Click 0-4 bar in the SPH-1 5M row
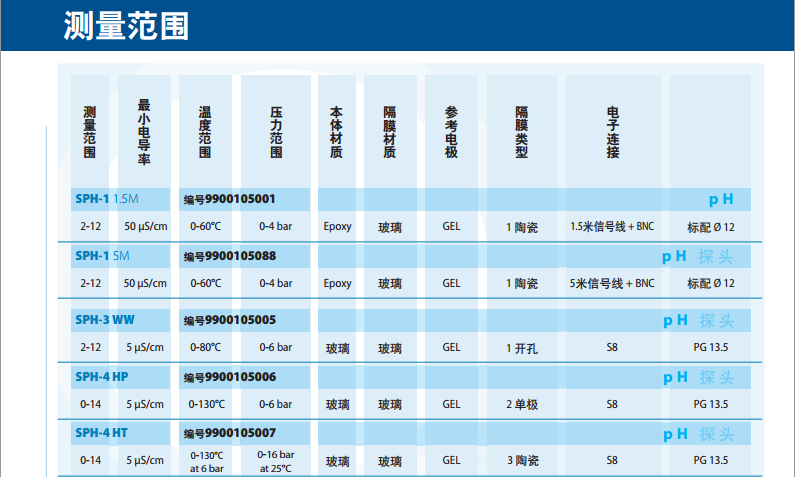795x477 pixels. 276,283
